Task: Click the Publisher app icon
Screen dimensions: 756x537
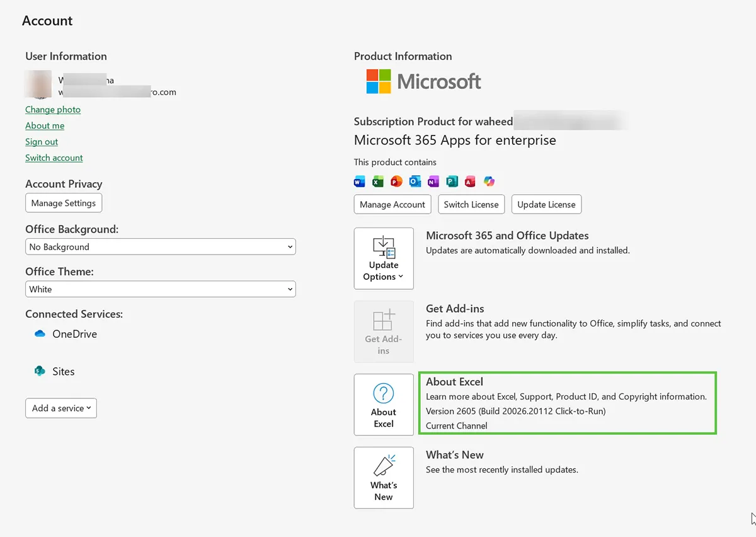Action: [452, 182]
